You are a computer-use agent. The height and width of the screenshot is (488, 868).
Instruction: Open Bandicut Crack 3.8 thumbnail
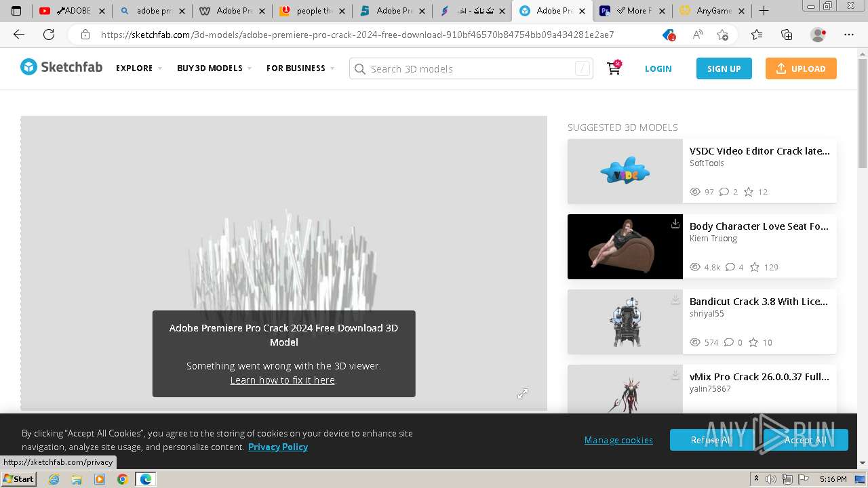625,322
